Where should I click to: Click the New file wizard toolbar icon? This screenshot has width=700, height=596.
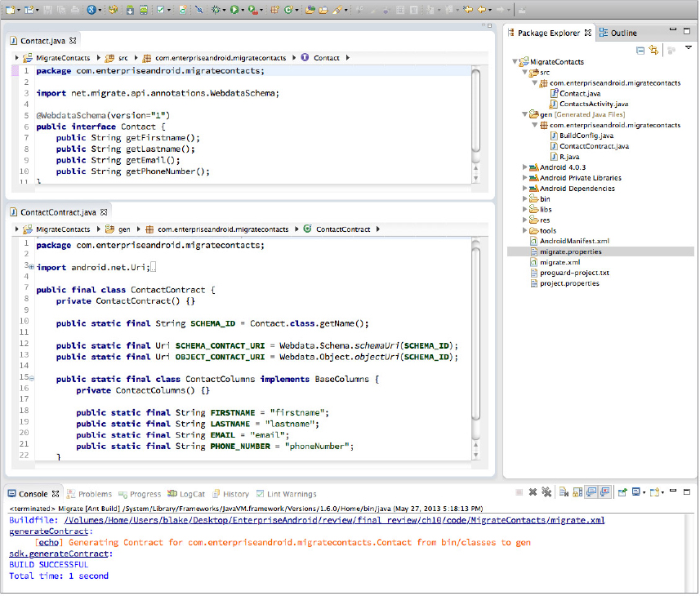11,10
